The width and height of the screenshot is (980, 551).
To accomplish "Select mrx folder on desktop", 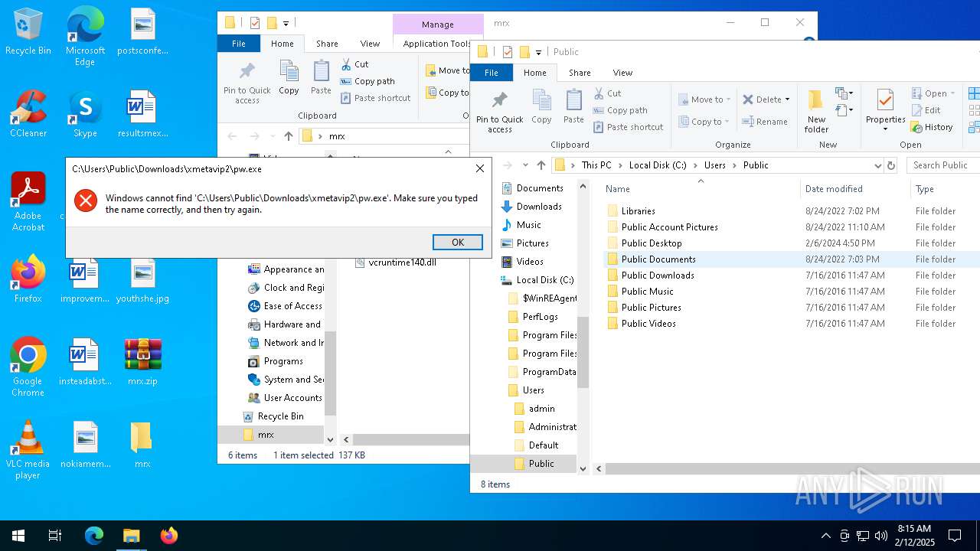I will tap(142, 445).
